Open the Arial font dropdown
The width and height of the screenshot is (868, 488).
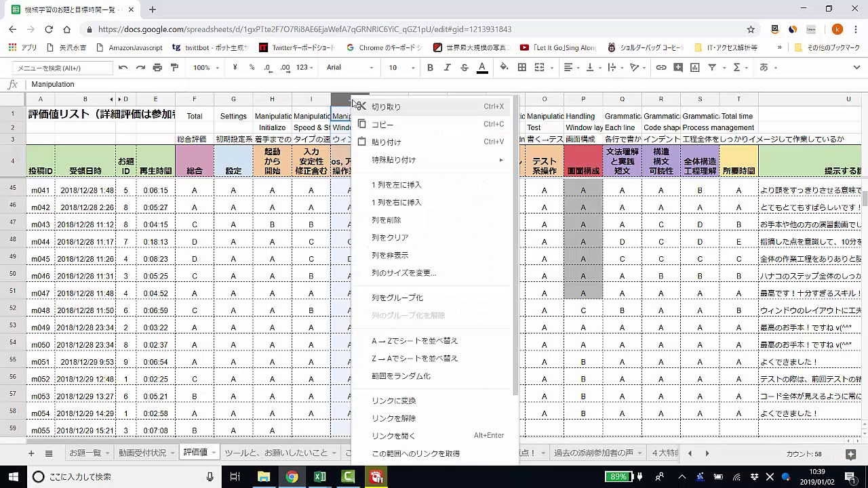(x=349, y=68)
